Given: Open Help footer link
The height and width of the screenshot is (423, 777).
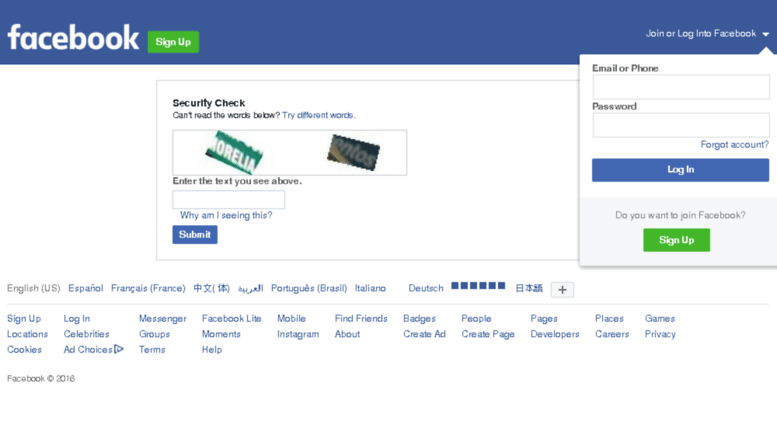Looking at the screenshot, I should pos(212,350).
